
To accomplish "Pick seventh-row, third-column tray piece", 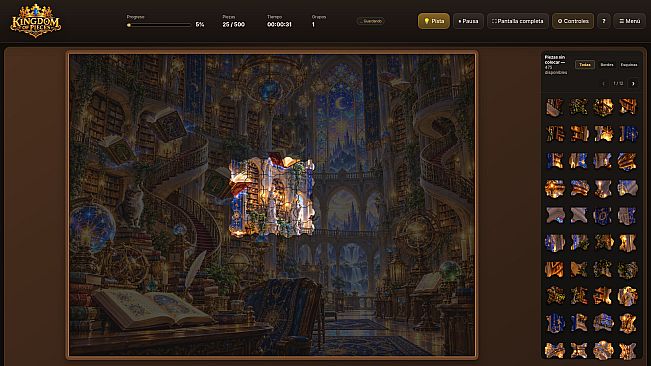I will (x=603, y=269).
